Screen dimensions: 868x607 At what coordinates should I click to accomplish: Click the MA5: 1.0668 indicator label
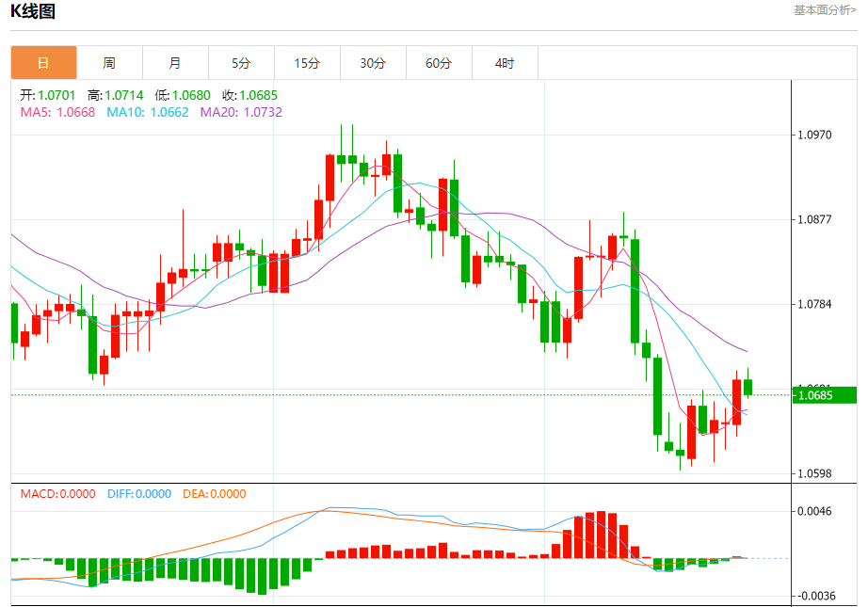(x=57, y=112)
